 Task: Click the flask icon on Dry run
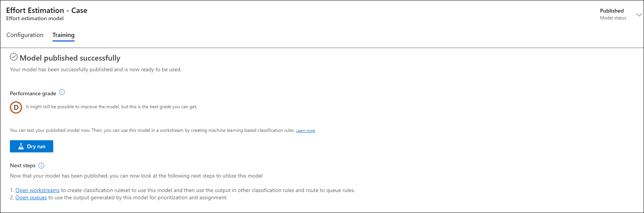pos(21,146)
